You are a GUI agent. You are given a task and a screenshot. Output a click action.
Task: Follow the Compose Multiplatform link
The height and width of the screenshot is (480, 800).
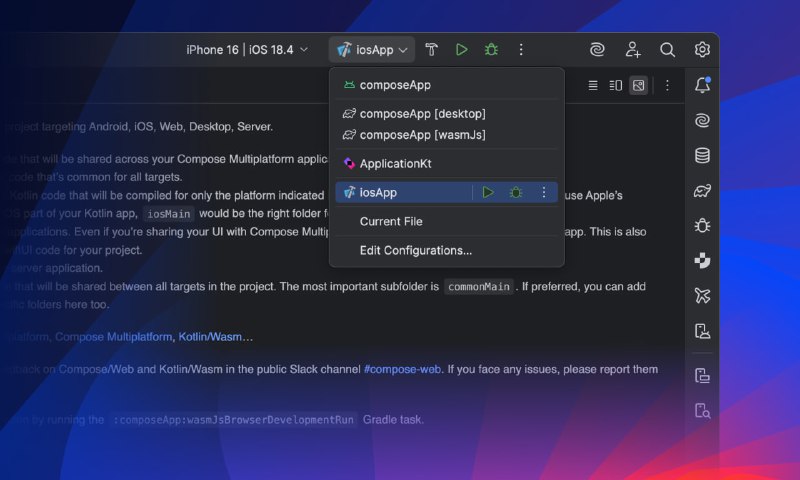tap(113, 337)
